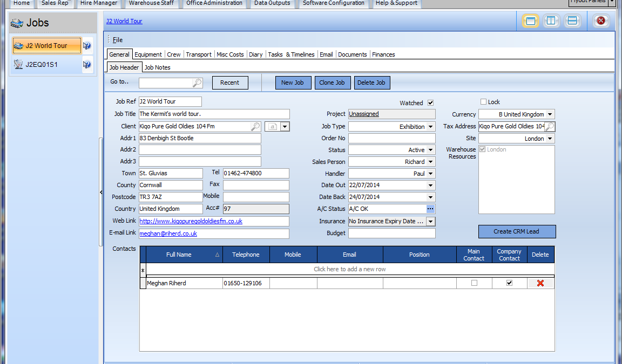The width and height of the screenshot is (622, 364).
Task: Click the Budget input field
Action: pyautogui.click(x=391, y=233)
